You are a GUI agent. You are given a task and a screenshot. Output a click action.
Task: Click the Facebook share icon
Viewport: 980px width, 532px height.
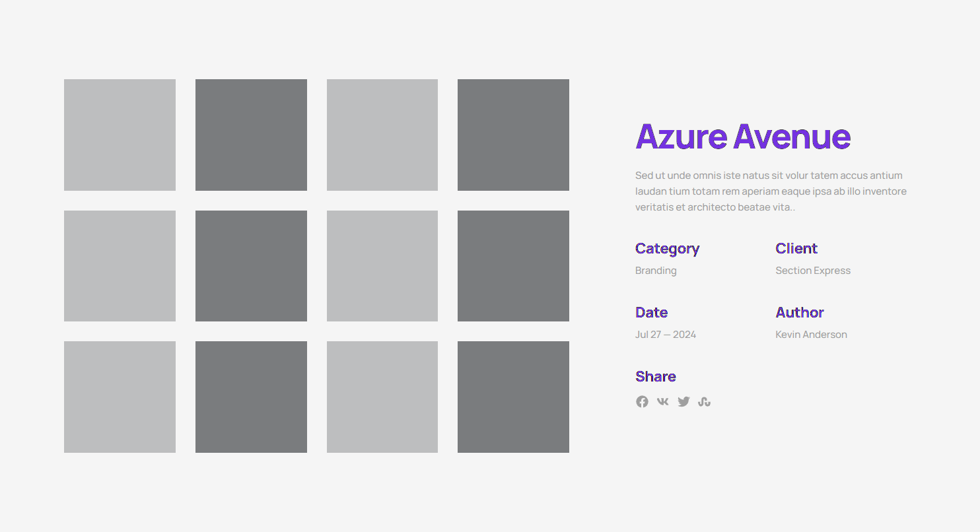[x=642, y=401]
